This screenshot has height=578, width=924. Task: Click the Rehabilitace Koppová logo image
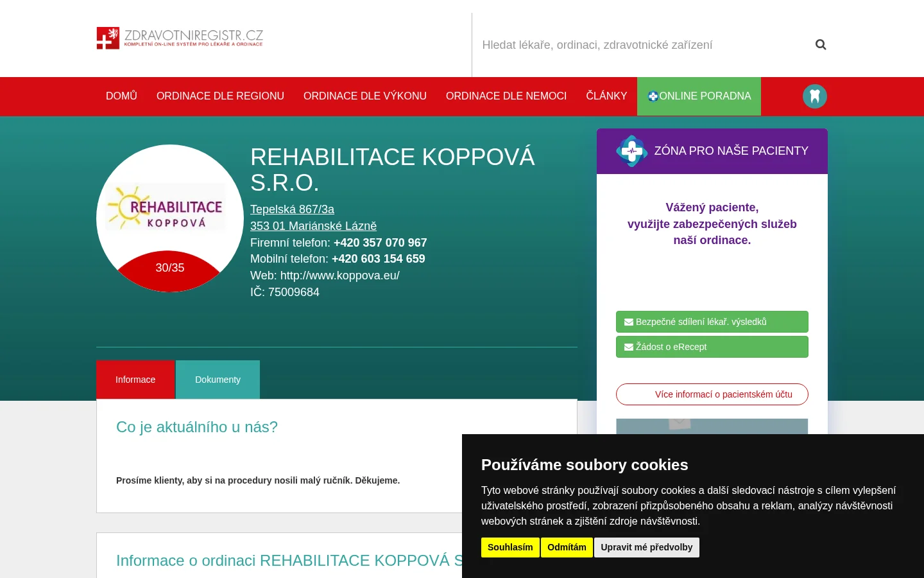pos(166,207)
